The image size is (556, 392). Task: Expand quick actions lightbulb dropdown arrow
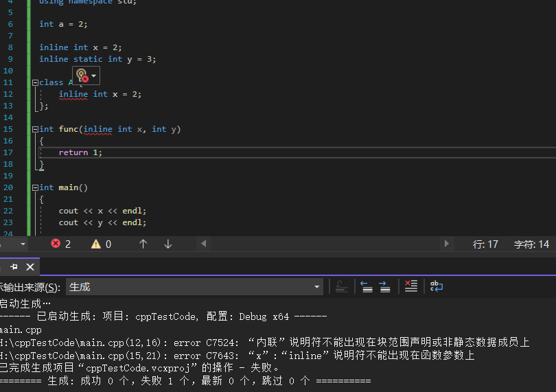(94, 75)
